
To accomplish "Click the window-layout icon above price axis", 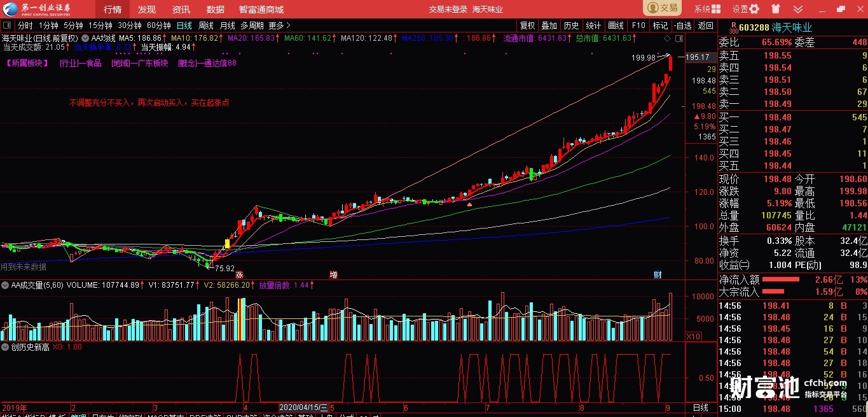I will [x=679, y=38].
